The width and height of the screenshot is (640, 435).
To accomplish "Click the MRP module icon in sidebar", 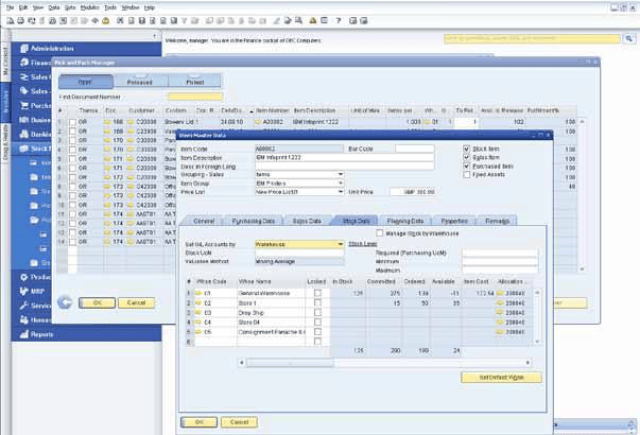I will tap(23, 291).
